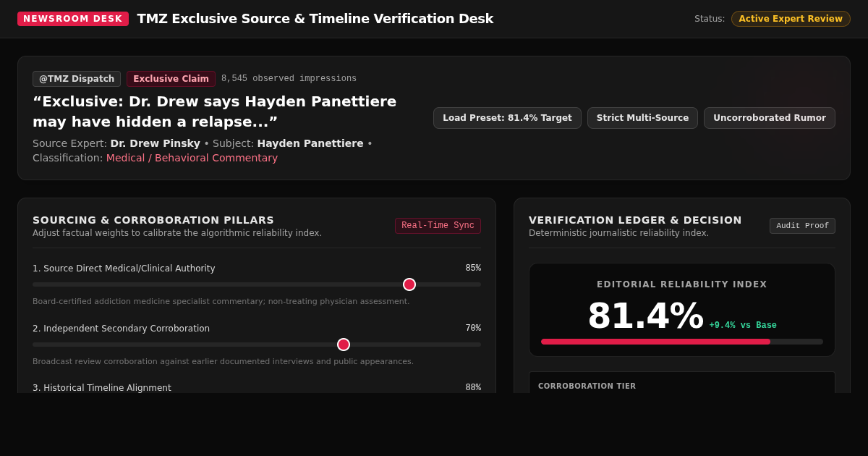Click the Corroboration Tier label
Viewport: 868px width, 456px height.
(587, 387)
